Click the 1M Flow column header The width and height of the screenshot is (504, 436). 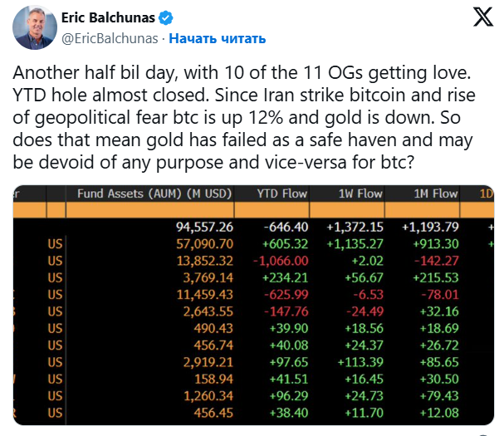(x=436, y=194)
